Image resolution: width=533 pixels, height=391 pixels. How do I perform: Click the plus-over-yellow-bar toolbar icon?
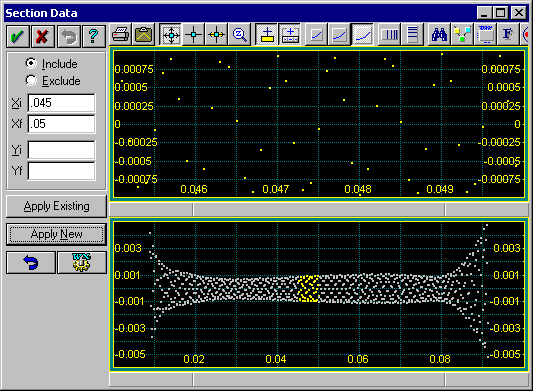click(267, 34)
